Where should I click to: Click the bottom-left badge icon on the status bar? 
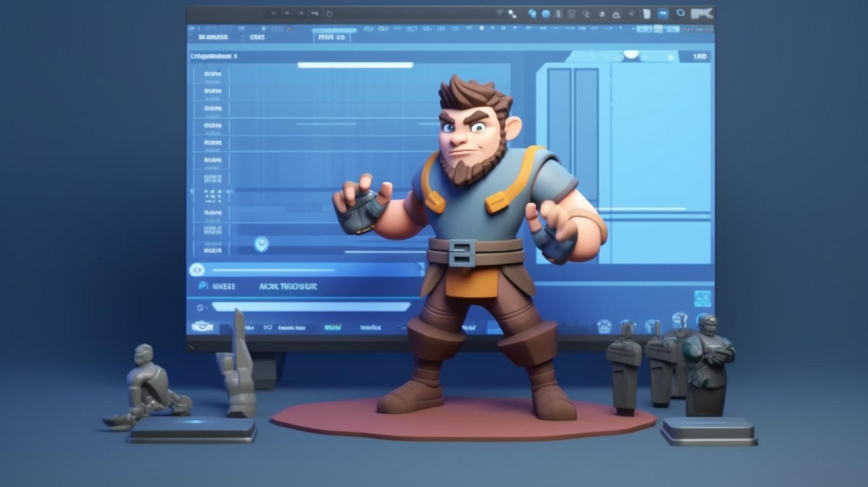[202, 327]
